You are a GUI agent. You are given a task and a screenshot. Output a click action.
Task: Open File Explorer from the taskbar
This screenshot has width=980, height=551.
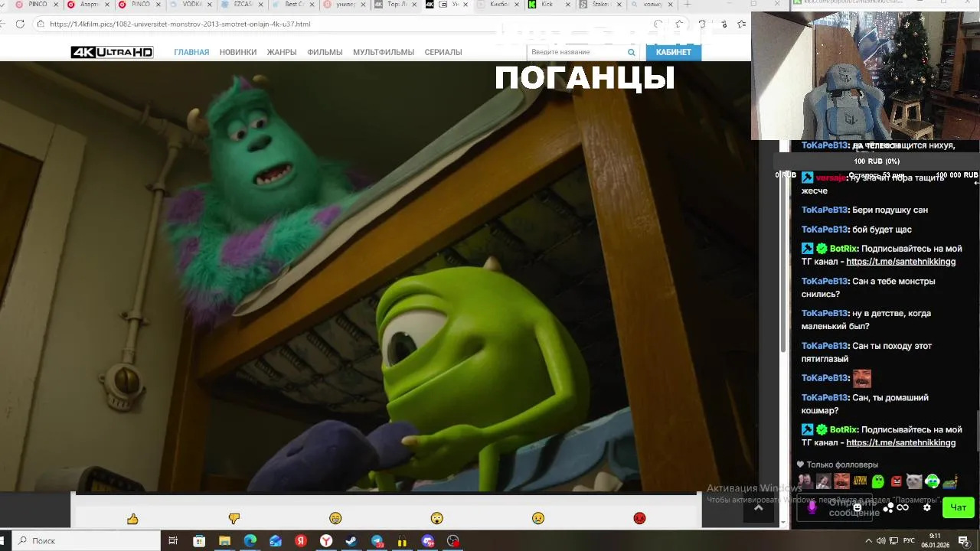[224, 541]
